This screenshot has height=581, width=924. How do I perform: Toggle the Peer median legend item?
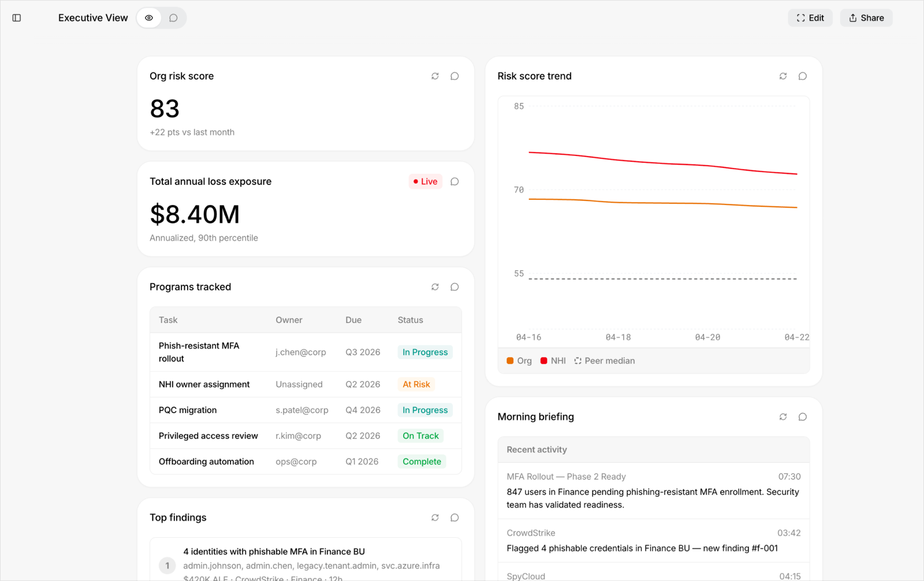605,361
